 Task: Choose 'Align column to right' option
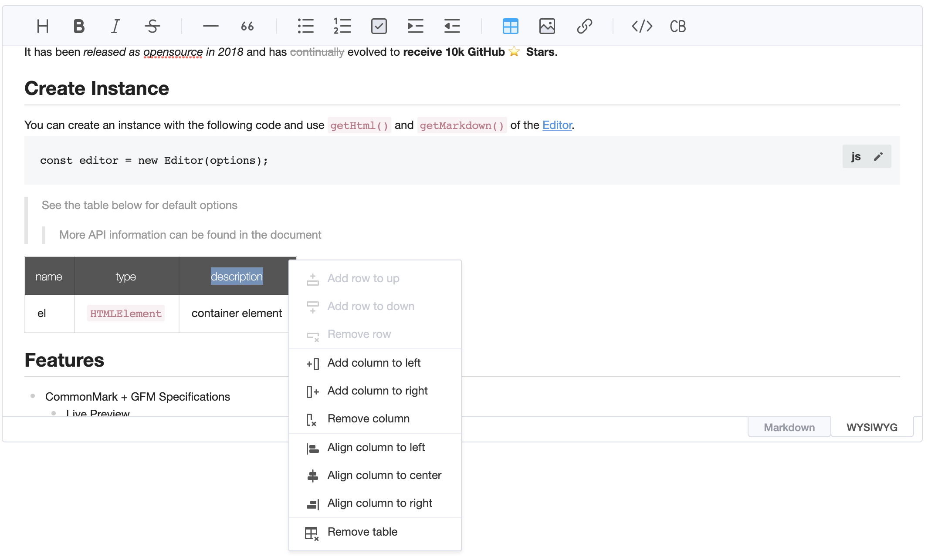tap(379, 503)
